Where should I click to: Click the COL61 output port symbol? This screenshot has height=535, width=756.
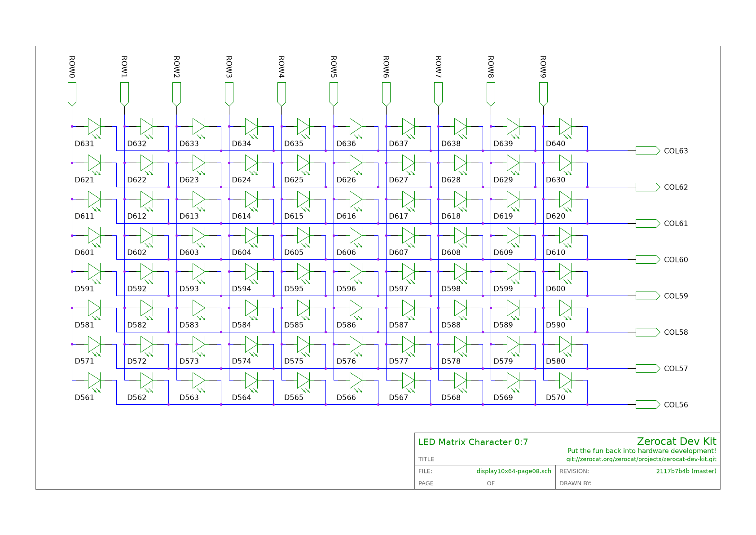tap(648, 223)
